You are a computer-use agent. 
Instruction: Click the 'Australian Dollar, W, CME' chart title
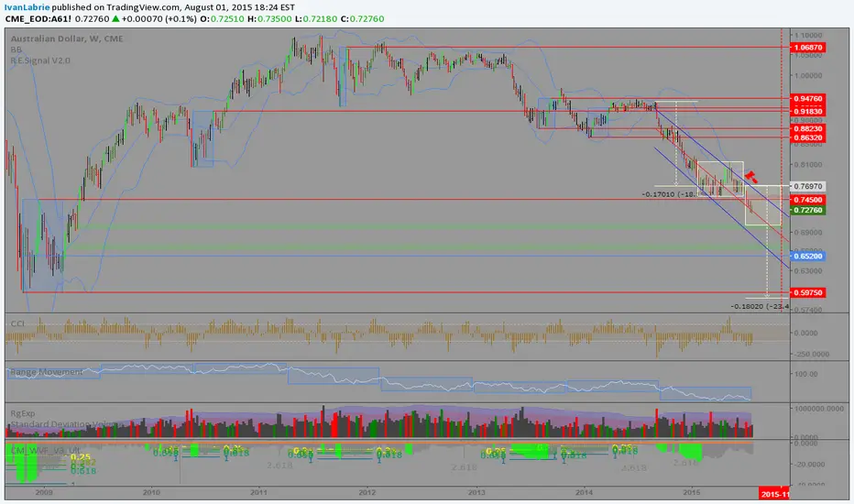click(67, 38)
